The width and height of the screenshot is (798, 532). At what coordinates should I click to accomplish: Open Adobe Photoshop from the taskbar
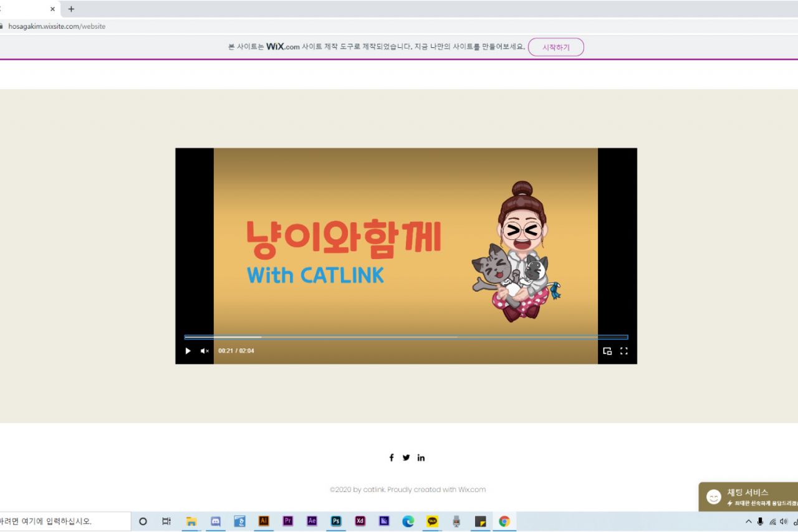click(336, 521)
